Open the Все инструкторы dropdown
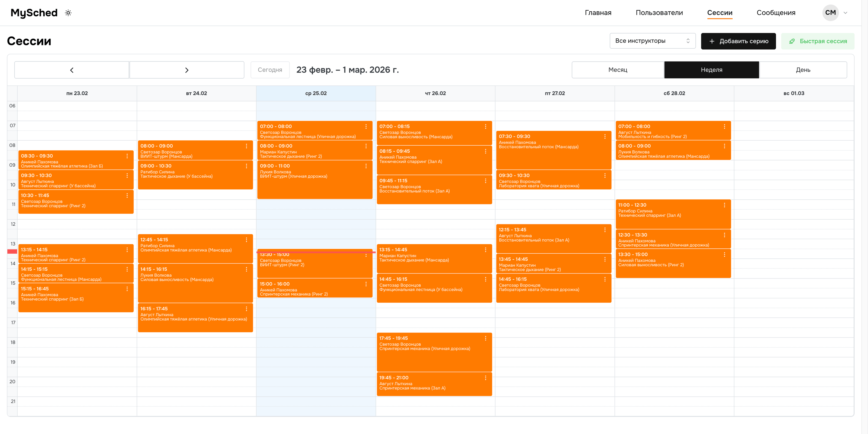The width and height of the screenshot is (868, 434). click(x=653, y=41)
